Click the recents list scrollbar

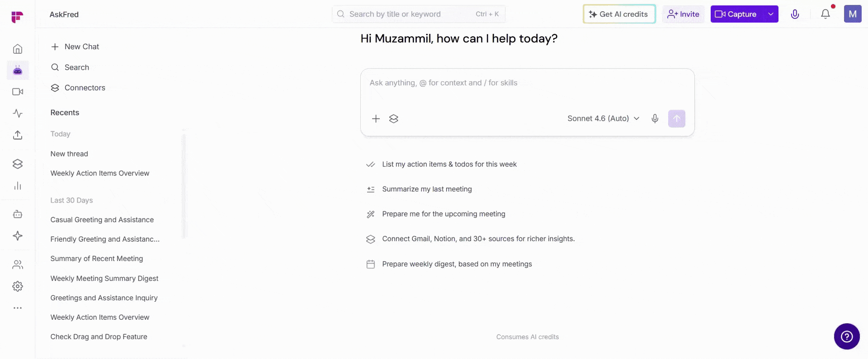click(x=184, y=186)
